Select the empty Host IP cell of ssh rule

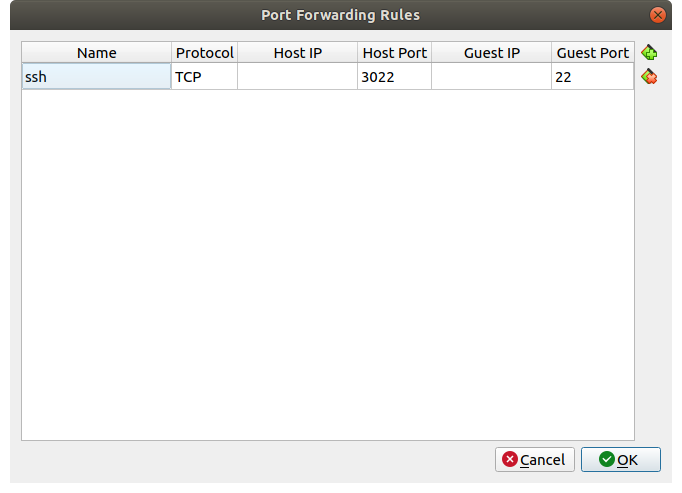click(x=298, y=77)
